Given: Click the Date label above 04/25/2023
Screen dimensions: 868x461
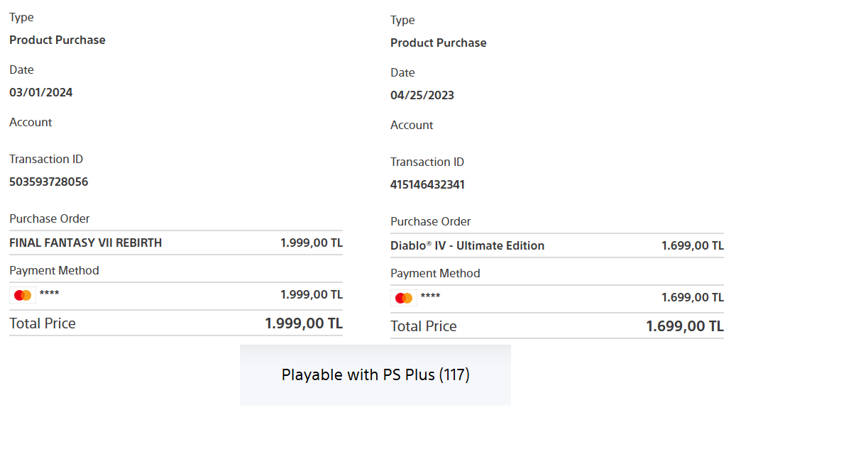Looking at the screenshot, I should point(402,72).
